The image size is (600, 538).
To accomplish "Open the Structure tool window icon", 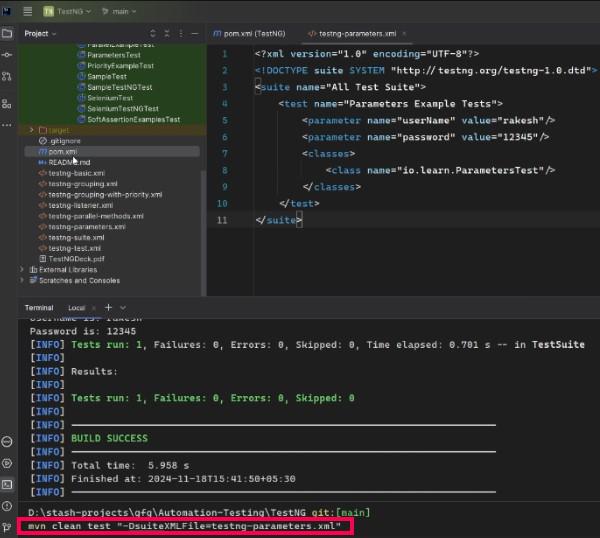I will tap(8, 105).
